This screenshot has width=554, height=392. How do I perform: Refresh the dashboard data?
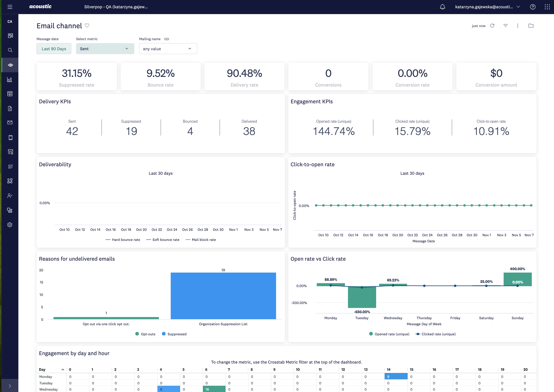coord(492,26)
